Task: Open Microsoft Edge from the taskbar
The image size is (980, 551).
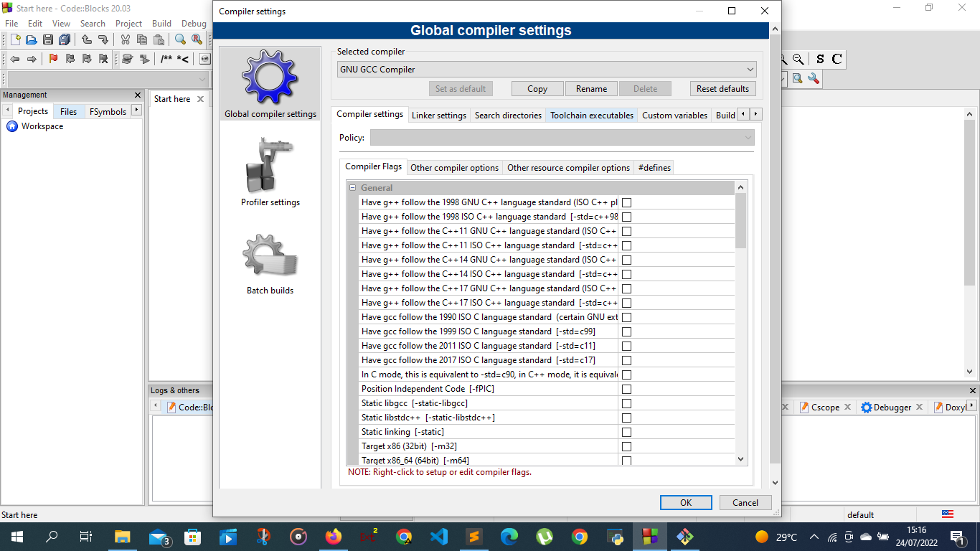Action: [509, 536]
